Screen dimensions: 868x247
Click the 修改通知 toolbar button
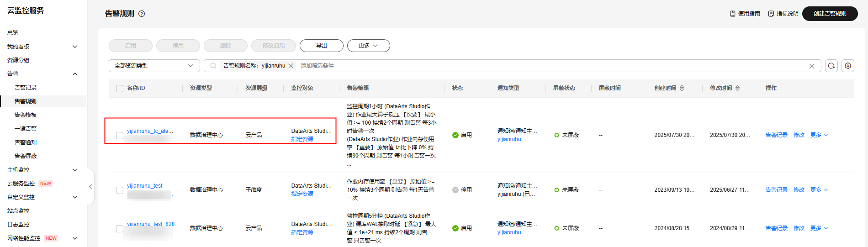[x=273, y=46]
